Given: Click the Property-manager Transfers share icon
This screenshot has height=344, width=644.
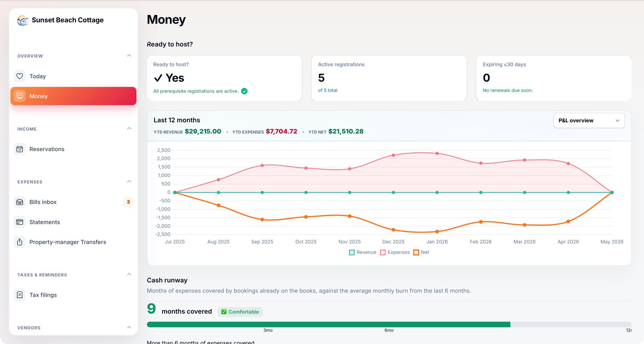Looking at the screenshot, I should click(20, 242).
